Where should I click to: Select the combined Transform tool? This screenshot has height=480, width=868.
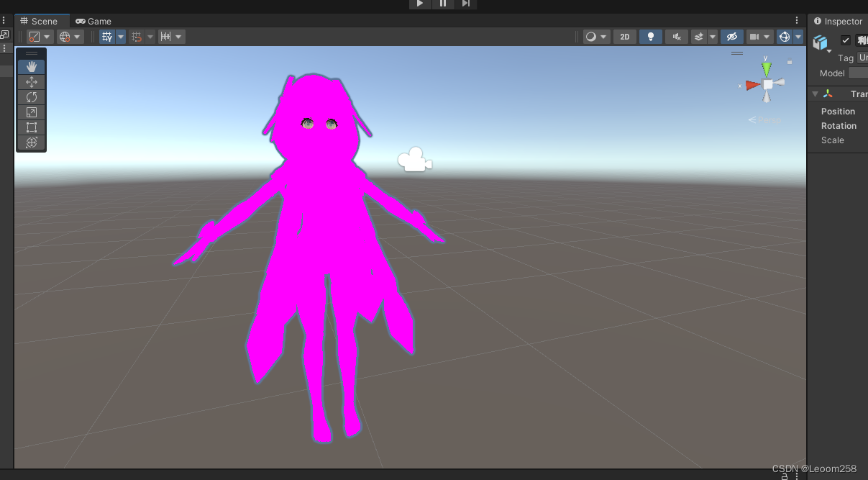pos(31,142)
